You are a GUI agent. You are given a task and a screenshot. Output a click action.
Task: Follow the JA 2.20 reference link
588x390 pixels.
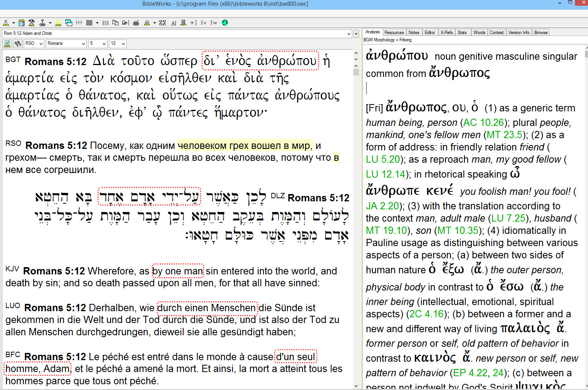(383, 206)
